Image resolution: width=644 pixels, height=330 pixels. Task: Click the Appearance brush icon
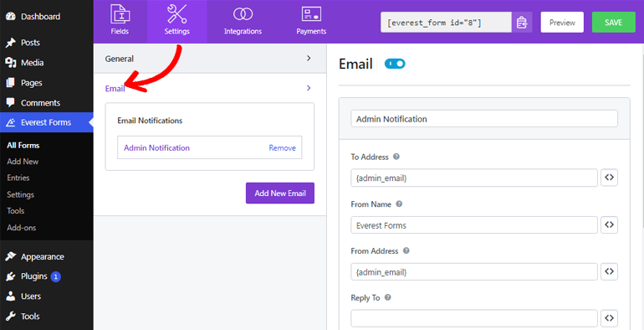point(11,256)
